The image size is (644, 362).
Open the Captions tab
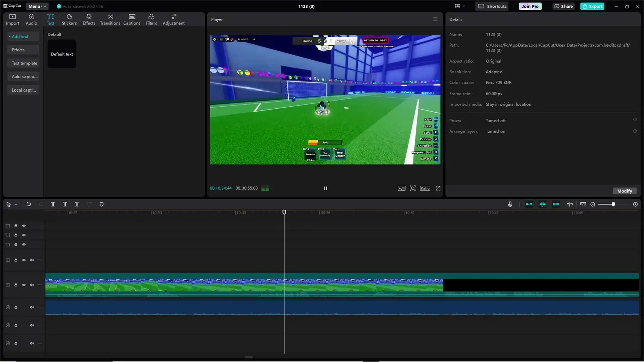click(132, 20)
